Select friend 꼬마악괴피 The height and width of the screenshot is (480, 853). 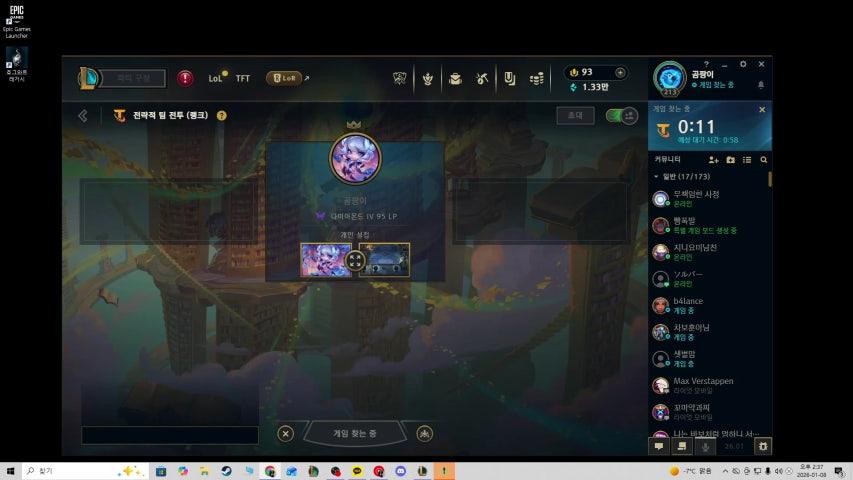click(708, 412)
